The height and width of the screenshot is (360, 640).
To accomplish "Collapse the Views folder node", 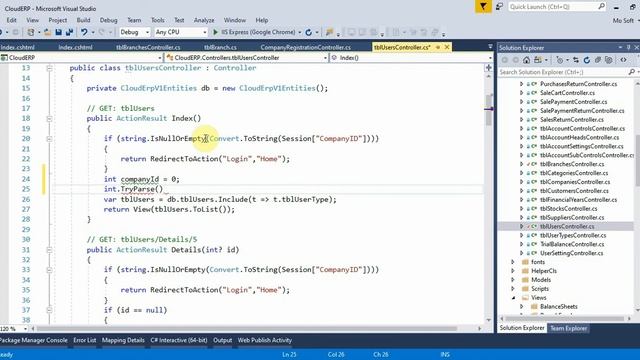I will 513,298.
